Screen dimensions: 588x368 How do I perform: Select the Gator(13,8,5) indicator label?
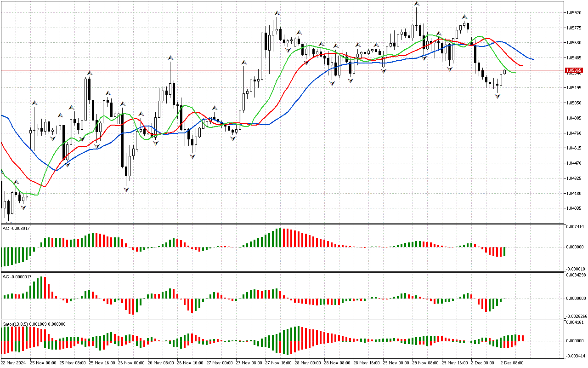coord(34,324)
